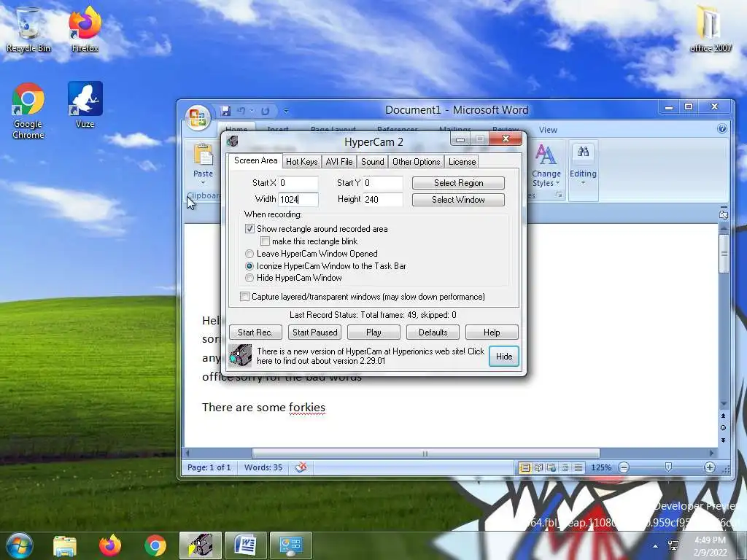
Task: Switch to the View tab in Word
Action: pyautogui.click(x=548, y=130)
